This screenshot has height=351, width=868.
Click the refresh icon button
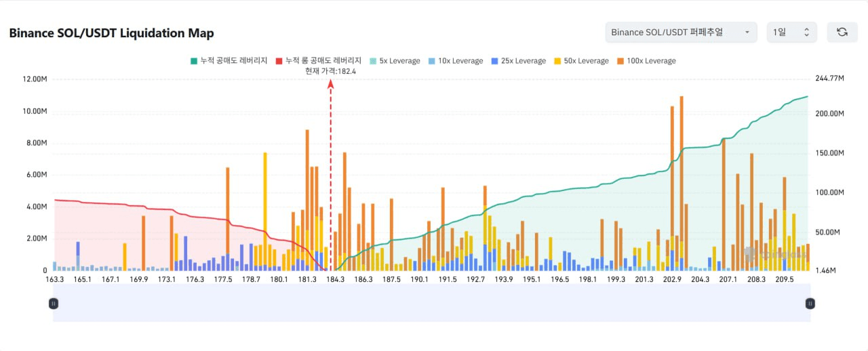pyautogui.click(x=842, y=32)
